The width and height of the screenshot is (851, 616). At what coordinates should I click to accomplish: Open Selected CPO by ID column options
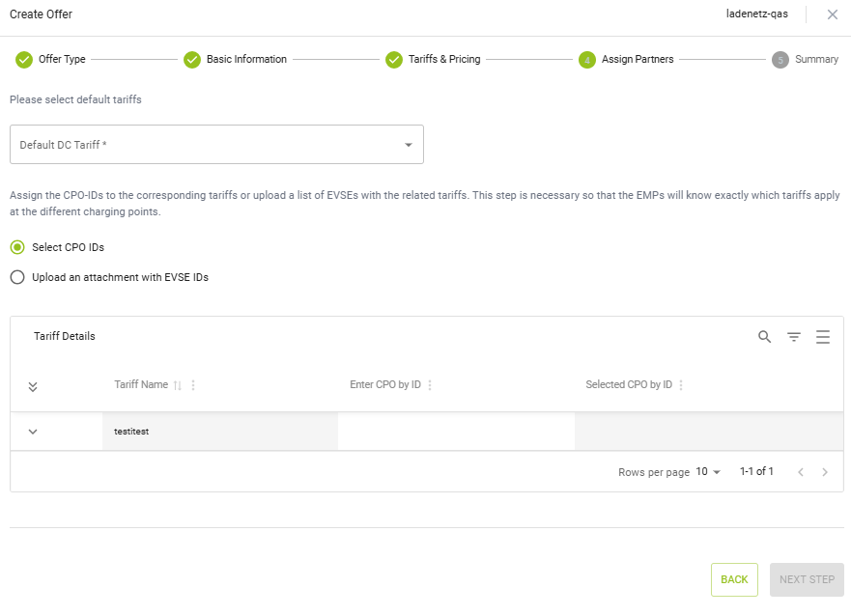coord(681,385)
